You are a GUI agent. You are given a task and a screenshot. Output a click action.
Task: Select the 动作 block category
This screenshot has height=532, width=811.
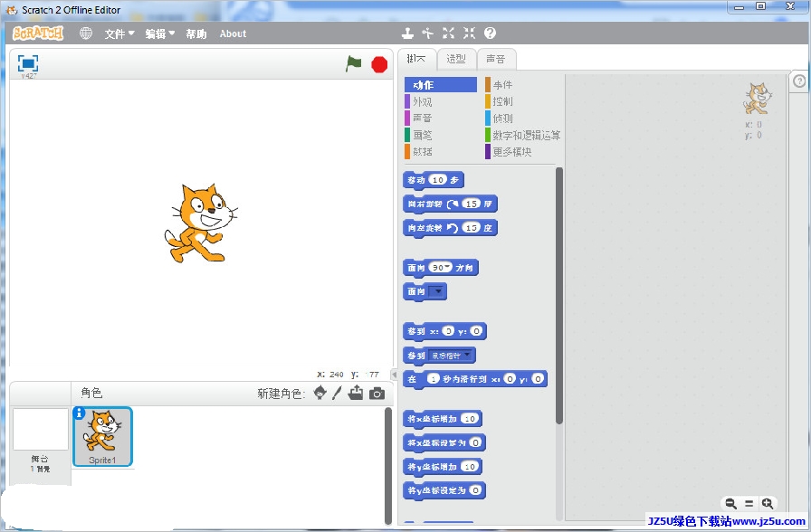click(x=441, y=85)
